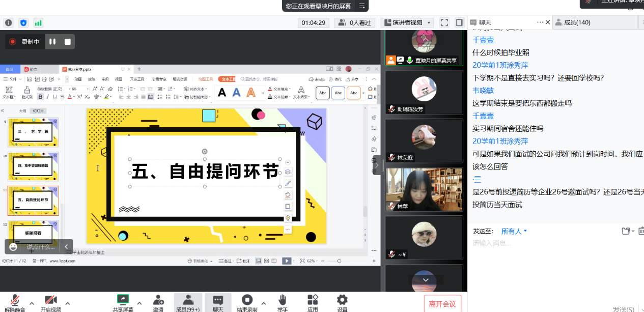Viewport: 644px width, 312px height.
Task: Click the blue security shield icon
Action: click(23, 22)
